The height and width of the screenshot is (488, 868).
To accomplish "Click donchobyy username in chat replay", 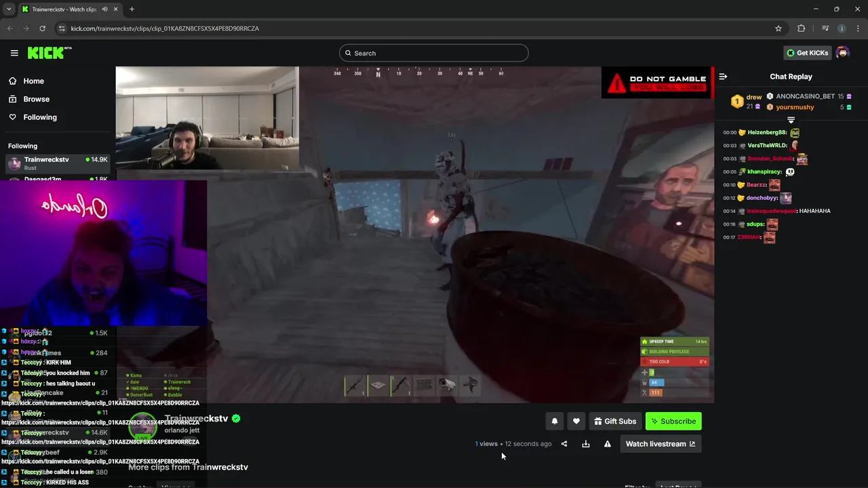I will click(x=762, y=198).
